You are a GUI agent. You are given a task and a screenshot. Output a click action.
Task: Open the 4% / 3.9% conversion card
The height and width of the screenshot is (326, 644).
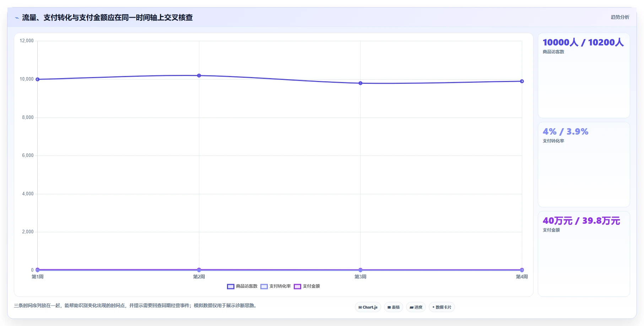coord(584,165)
